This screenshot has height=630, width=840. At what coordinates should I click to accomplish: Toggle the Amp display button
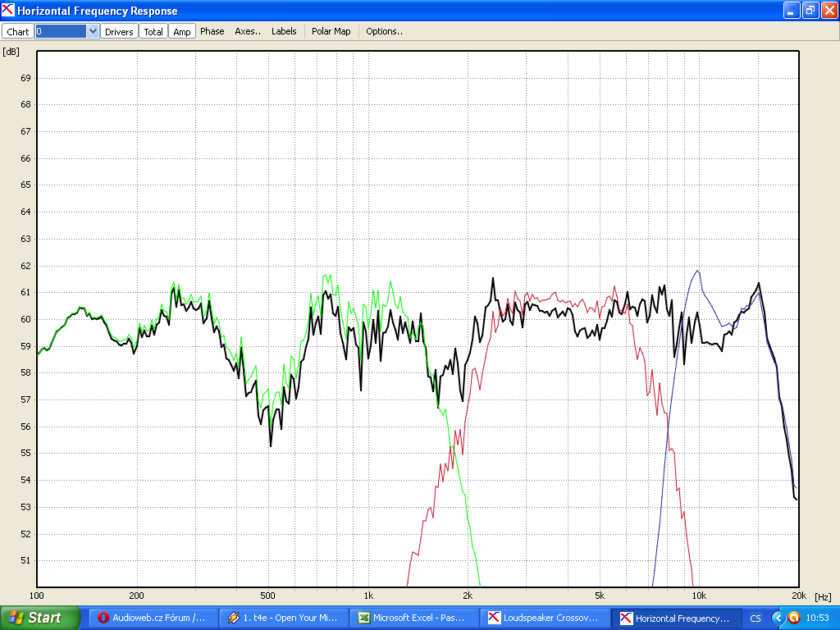182,32
